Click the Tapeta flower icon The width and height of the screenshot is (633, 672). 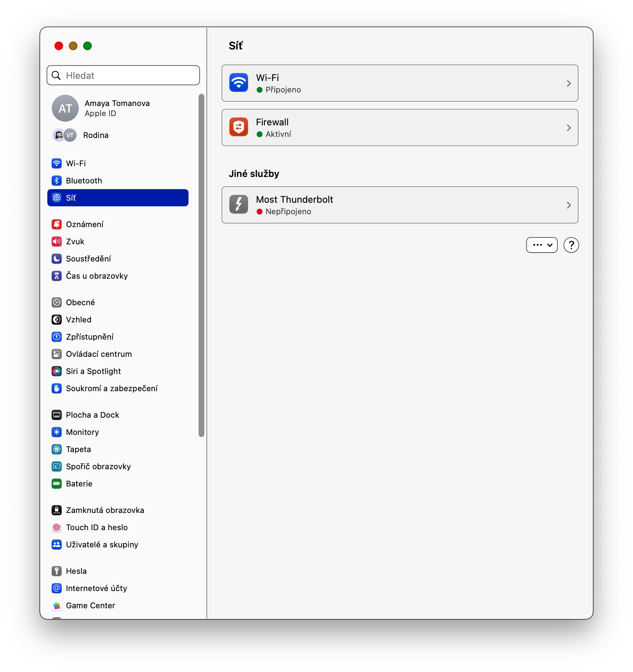(x=57, y=449)
